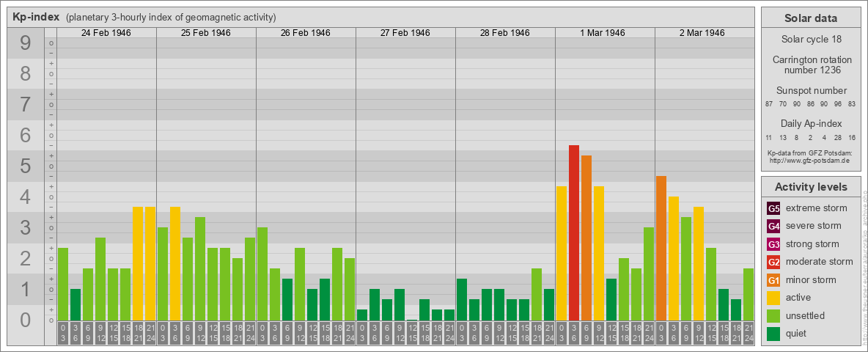Click the Kp scale number 0
Image resolution: width=868 pixels, height=352 pixels.
point(26,320)
